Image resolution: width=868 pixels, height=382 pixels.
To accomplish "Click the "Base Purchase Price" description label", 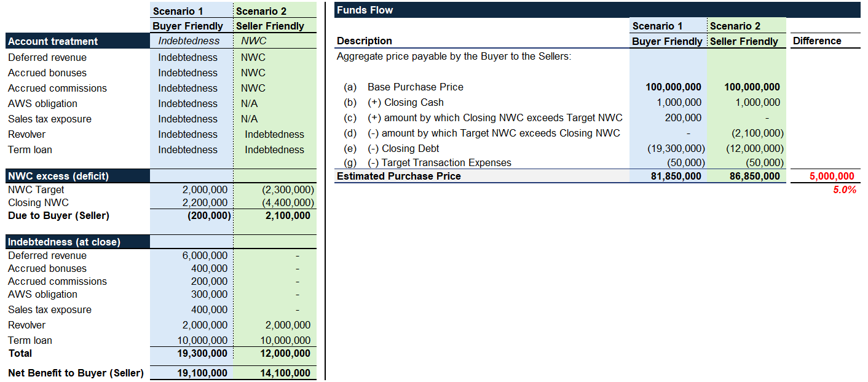I will click(415, 87).
